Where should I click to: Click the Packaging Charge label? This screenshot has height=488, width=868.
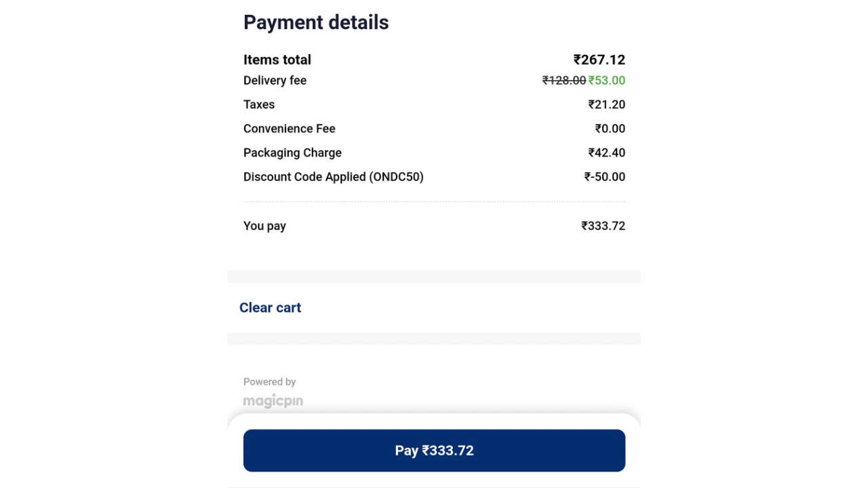pos(292,152)
